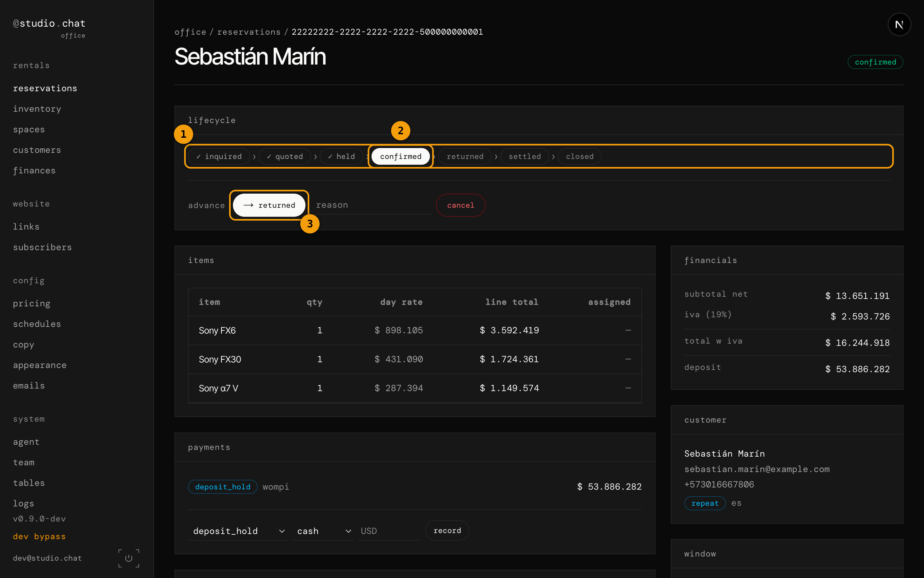Click the v0.9.0-dev version label

pos(39,519)
